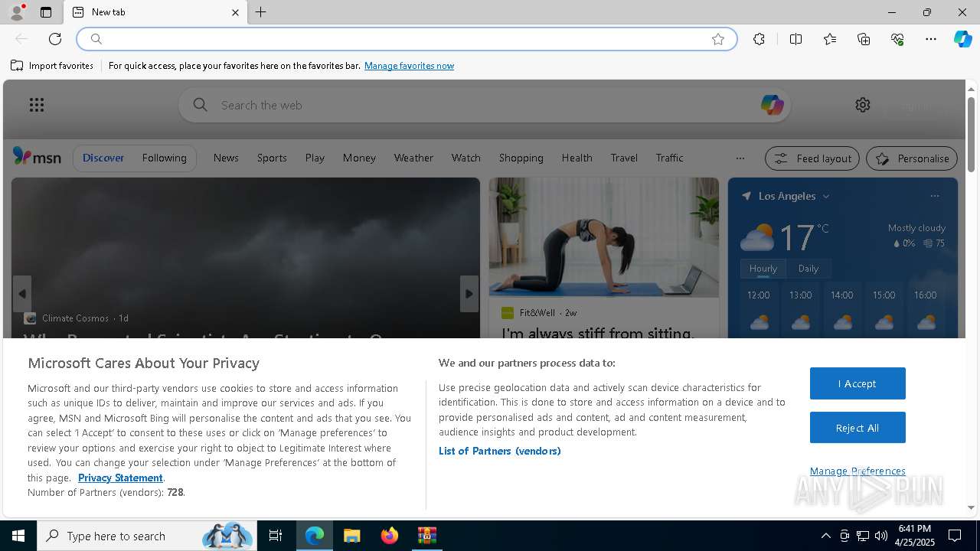980x551 pixels.
Task: Open the Weather section
Action: pos(413,158)
